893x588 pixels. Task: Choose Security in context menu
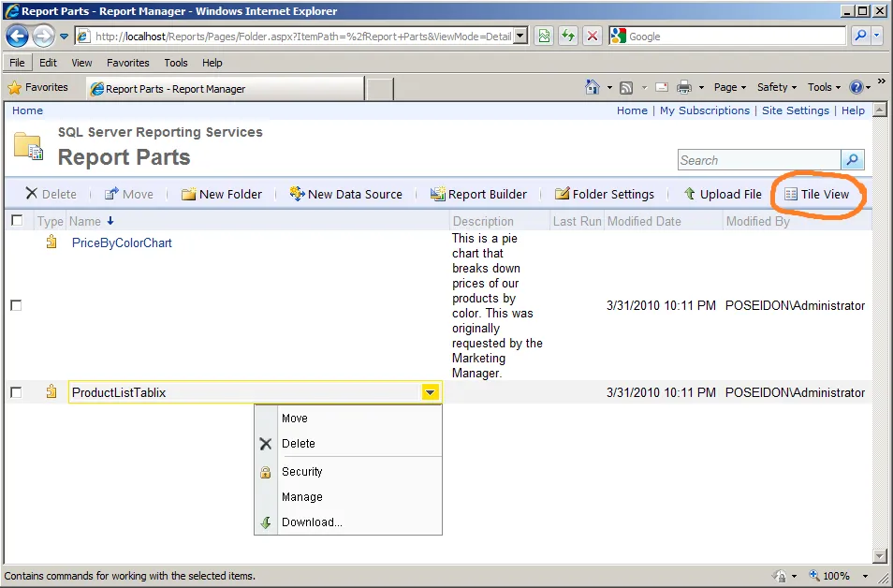coord(348,472)
